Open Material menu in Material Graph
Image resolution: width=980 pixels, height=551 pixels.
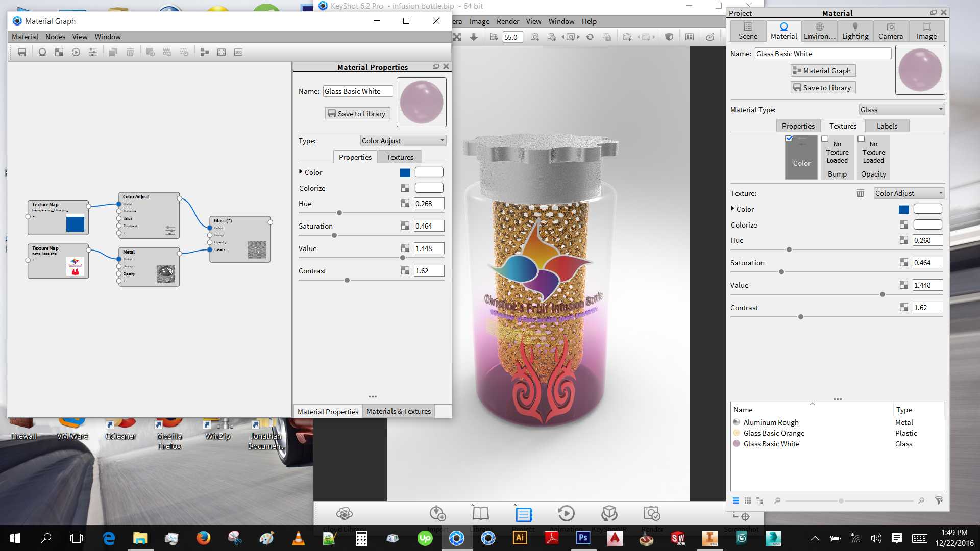point(24,37)
